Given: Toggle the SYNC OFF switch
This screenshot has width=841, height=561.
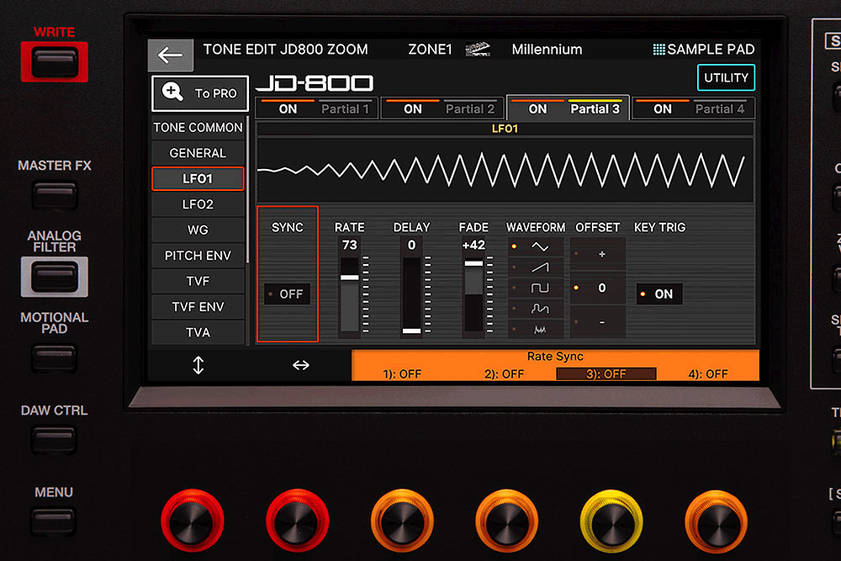Looking at the screenshot, I should coord(287,294).
